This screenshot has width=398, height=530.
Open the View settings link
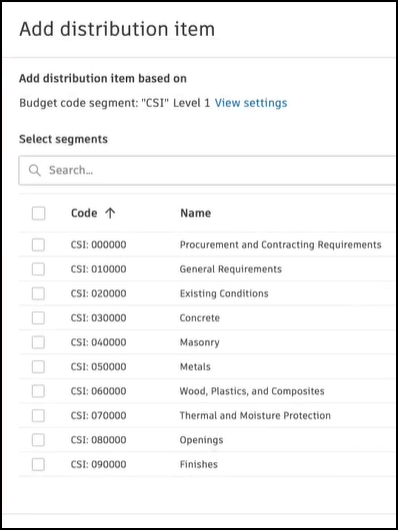click(251, 103)
